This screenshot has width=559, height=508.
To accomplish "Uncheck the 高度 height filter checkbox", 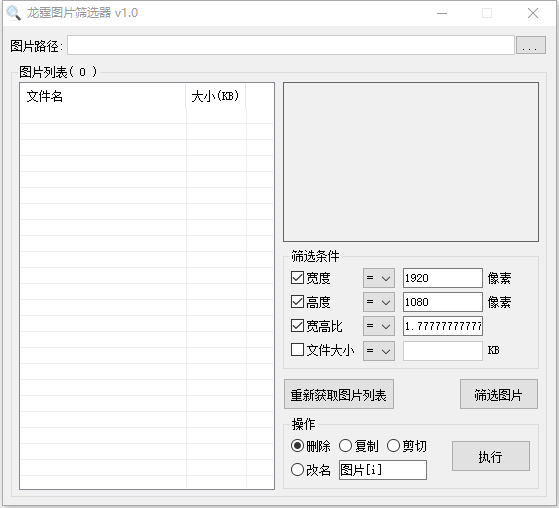I will [x=297, y=302].
